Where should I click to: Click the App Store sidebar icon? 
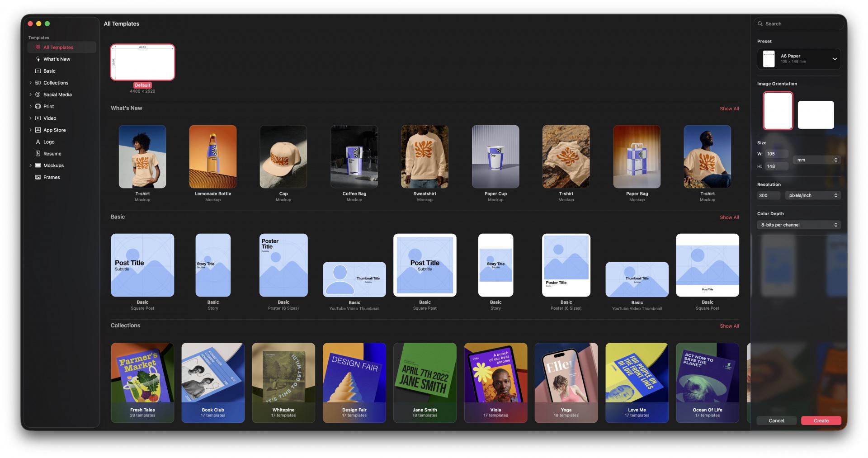38,130
